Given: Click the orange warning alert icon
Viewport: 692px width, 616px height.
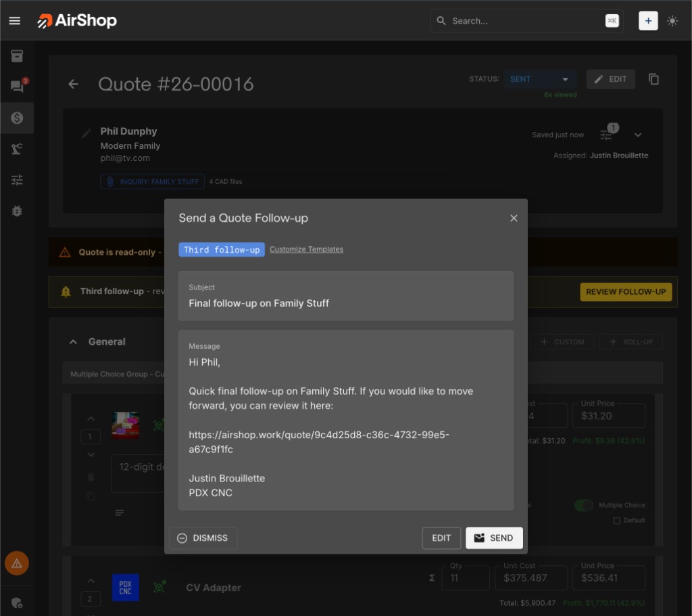Looking at the screenshot, I should point(17,563).
